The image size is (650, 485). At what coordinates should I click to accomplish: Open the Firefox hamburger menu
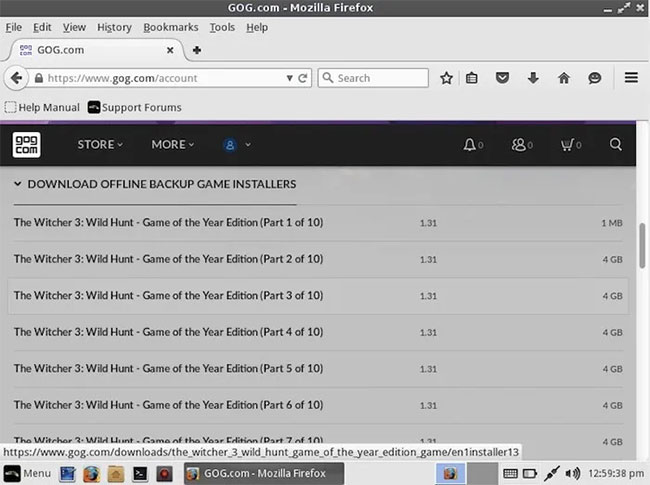click(631, 78)
